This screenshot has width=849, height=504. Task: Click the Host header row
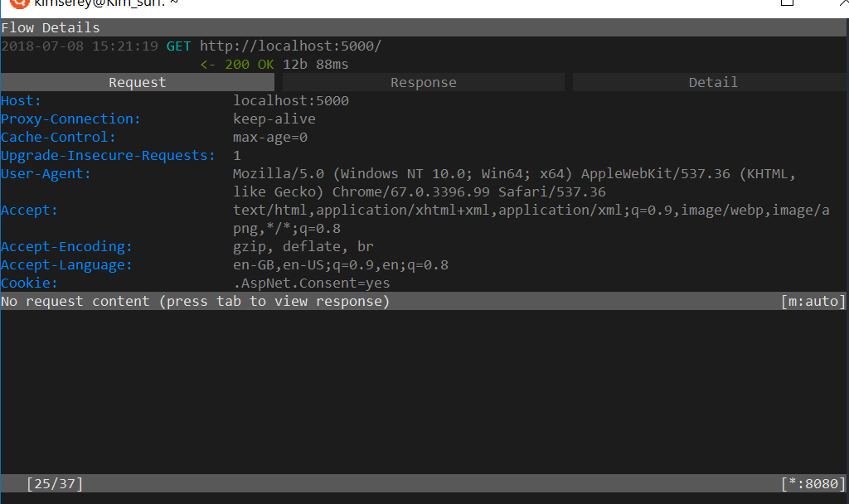click(x=21, y=101)
